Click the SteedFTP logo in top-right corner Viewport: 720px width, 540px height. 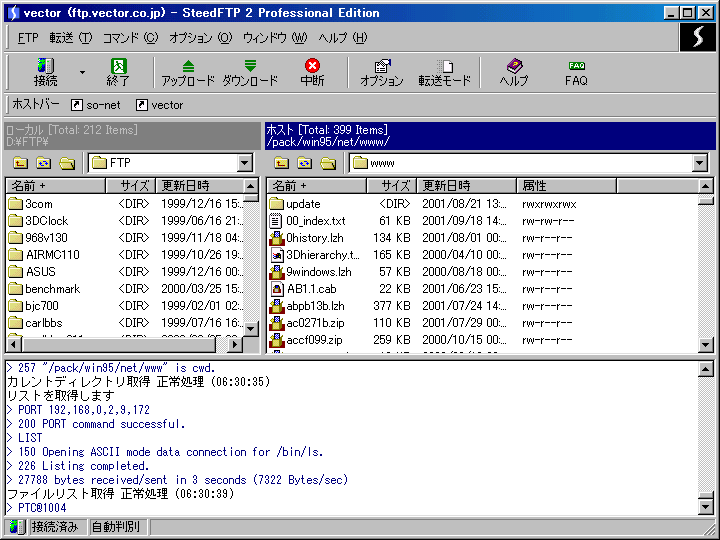click(x=698, y=37)
